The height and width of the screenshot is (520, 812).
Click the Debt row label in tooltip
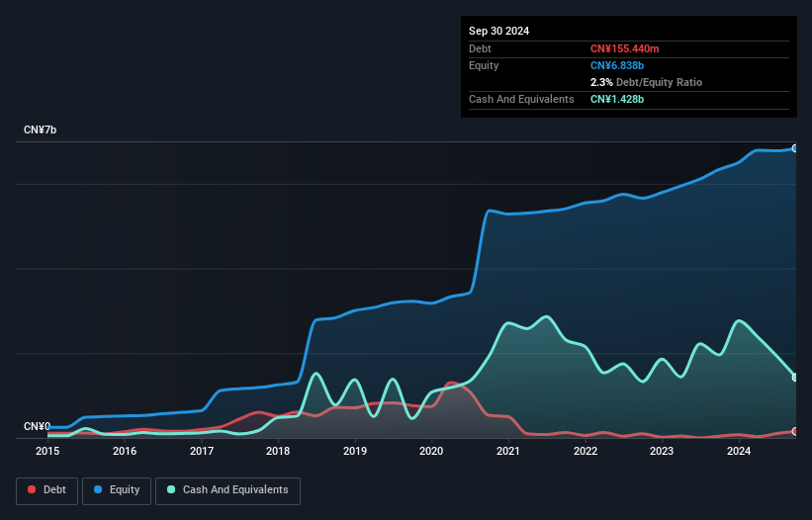[480, 48]
